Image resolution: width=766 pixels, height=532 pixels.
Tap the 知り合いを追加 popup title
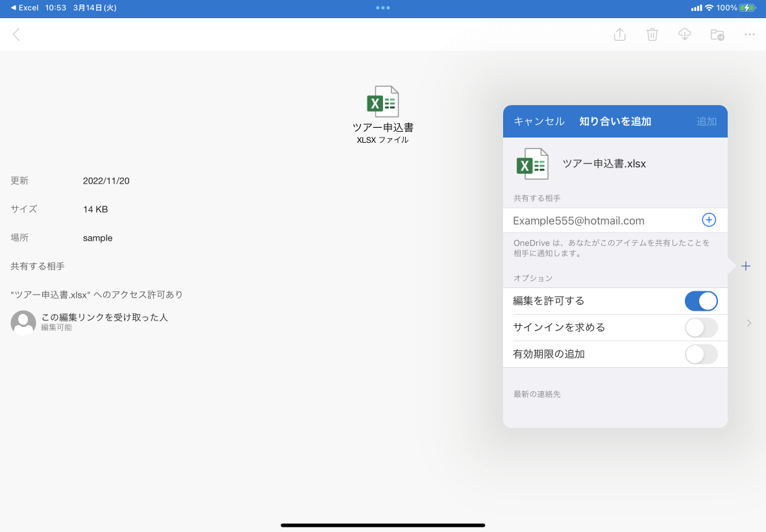point(615,121)
